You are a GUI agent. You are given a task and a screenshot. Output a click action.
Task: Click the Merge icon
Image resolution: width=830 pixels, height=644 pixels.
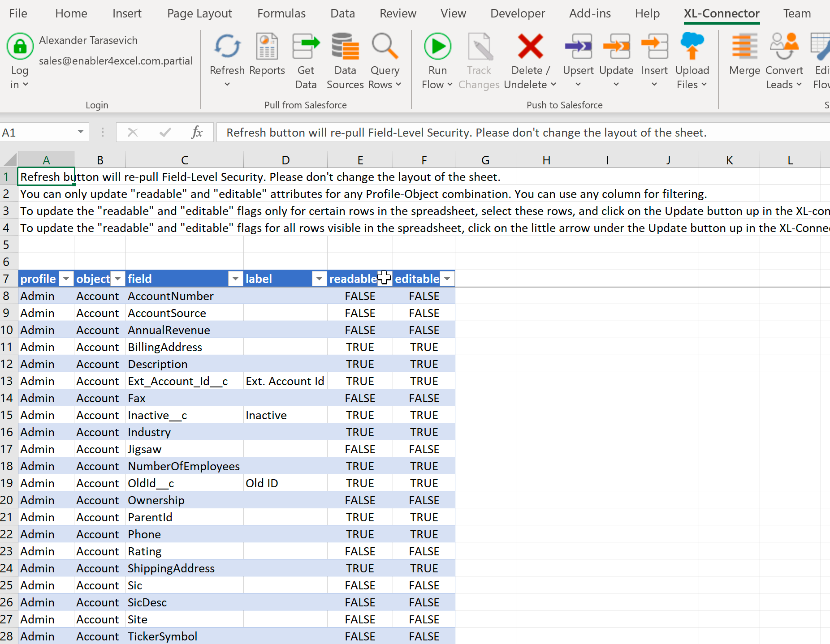pos(744,46)
